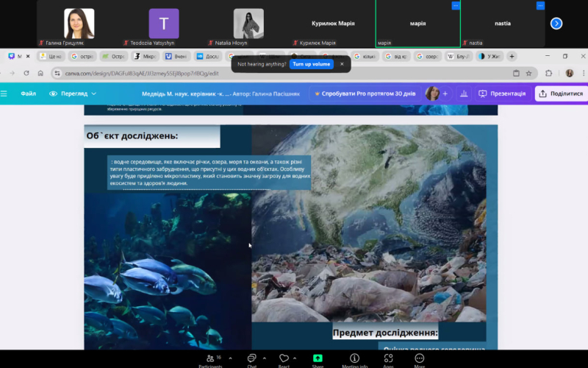Add collaborator with plus icon
Image resolution: width=588 pixels, height=368 pixels.
coord(445,93)
